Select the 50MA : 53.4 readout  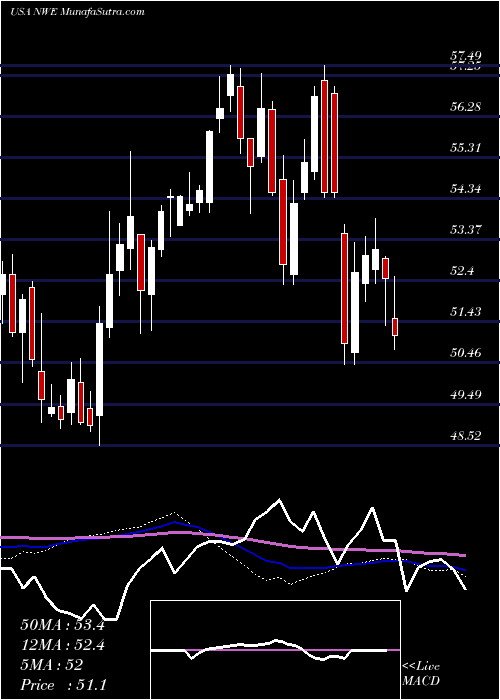click(62, 625)
